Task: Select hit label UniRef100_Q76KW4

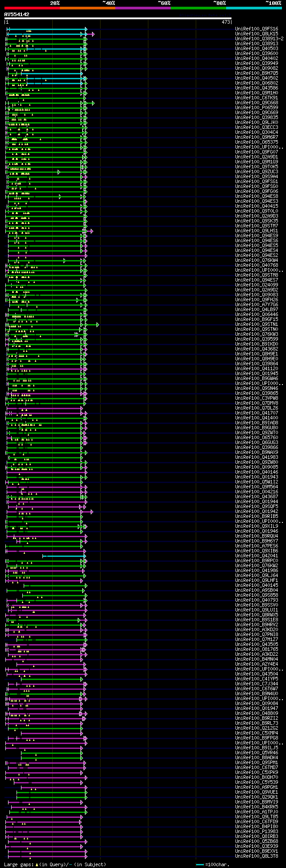Action: tap(257, 260)
